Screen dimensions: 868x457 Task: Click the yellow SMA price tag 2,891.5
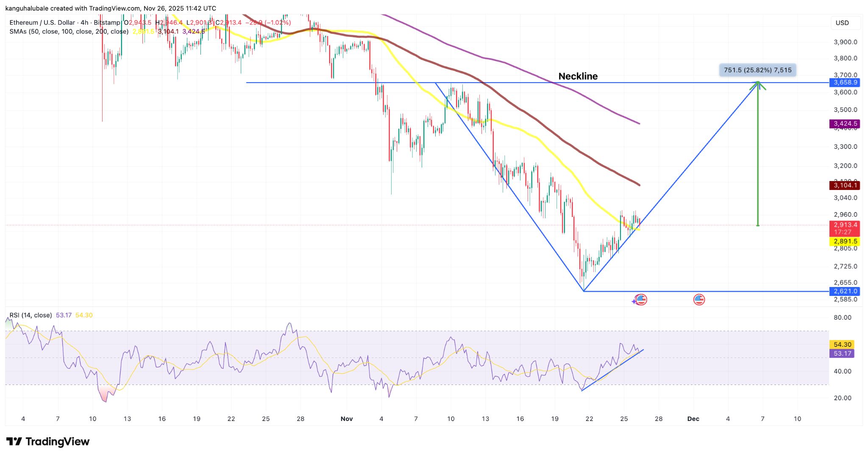click(845, 241)
